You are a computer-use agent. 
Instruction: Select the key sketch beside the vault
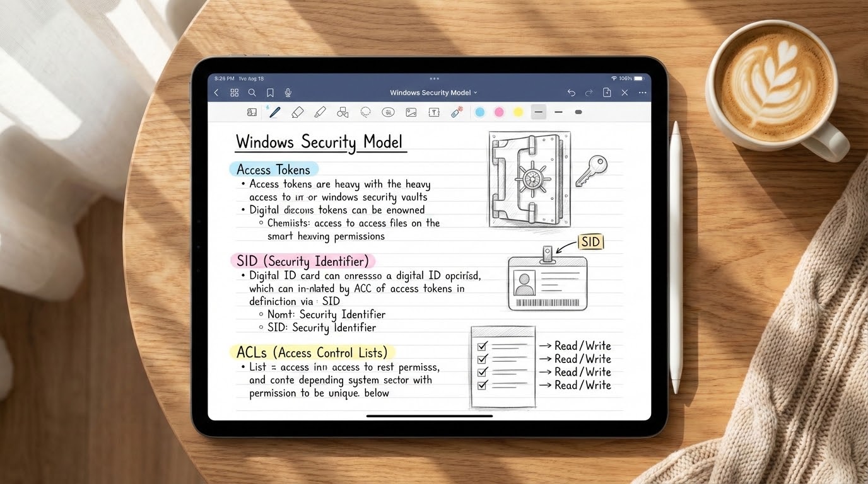592,170
